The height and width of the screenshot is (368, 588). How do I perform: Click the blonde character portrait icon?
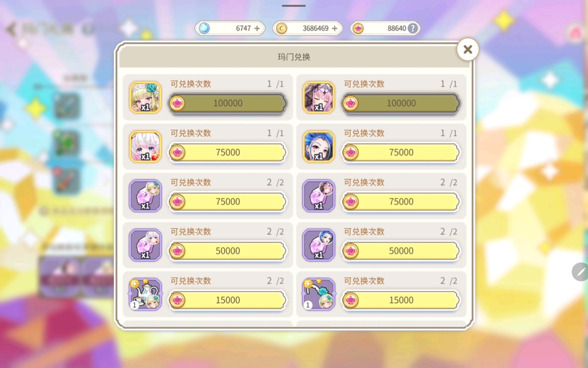pyautogui.click(x=145, y=97)
